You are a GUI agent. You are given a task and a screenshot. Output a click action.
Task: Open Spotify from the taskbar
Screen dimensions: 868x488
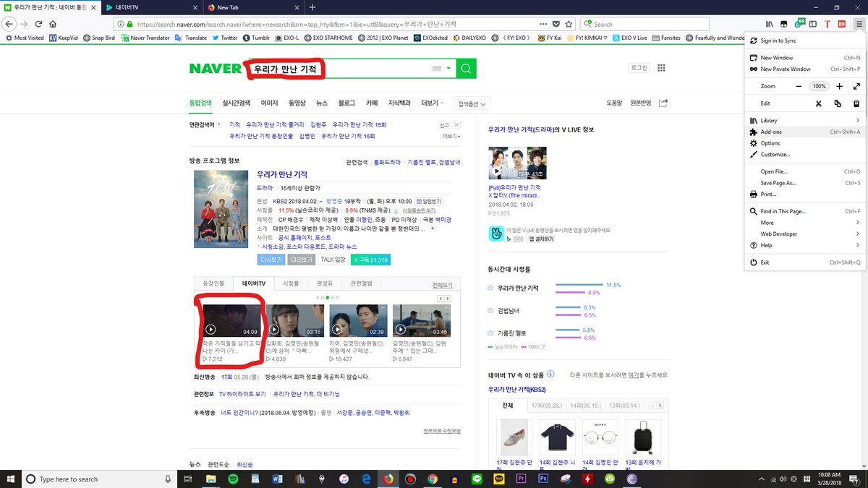tap(234, 479)
